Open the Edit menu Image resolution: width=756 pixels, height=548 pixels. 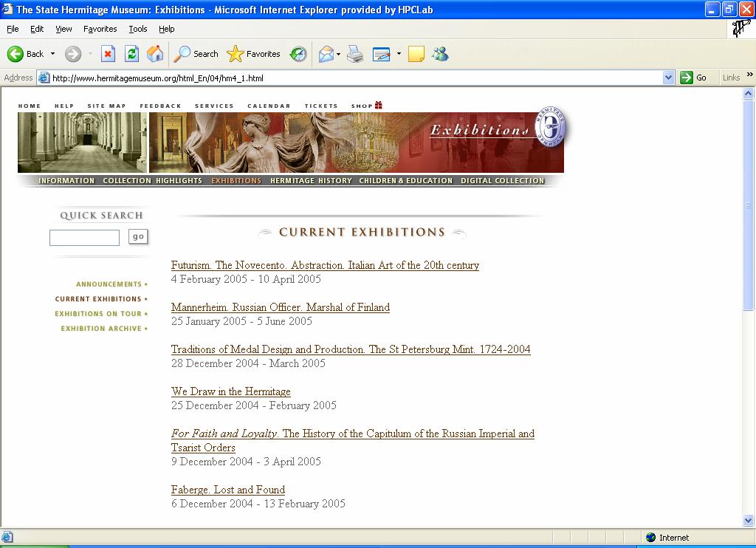(x=37, y=29)
